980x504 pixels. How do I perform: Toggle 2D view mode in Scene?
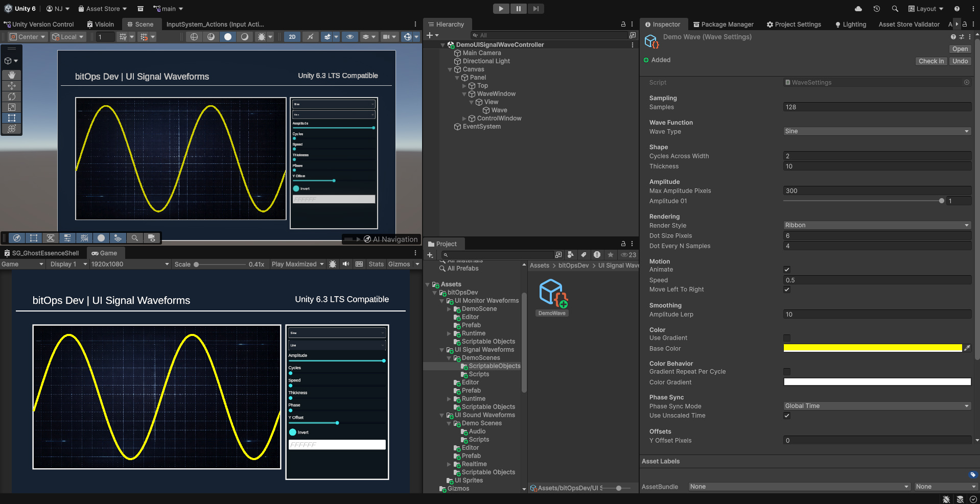coord(292,37)
